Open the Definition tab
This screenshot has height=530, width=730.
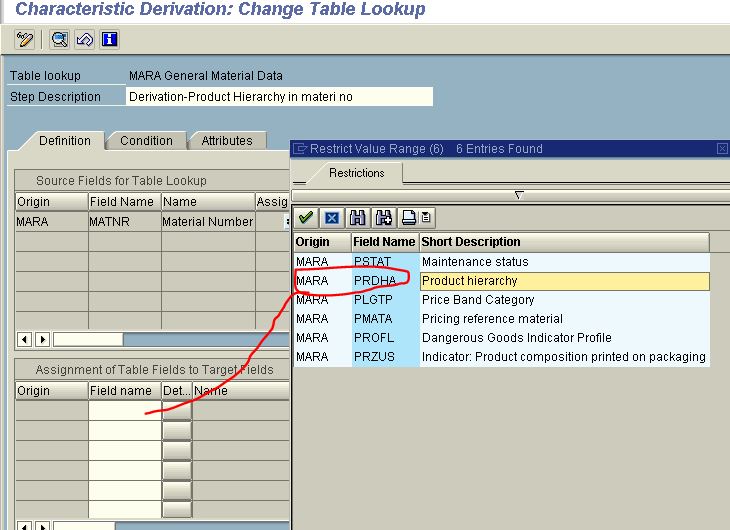65,141
